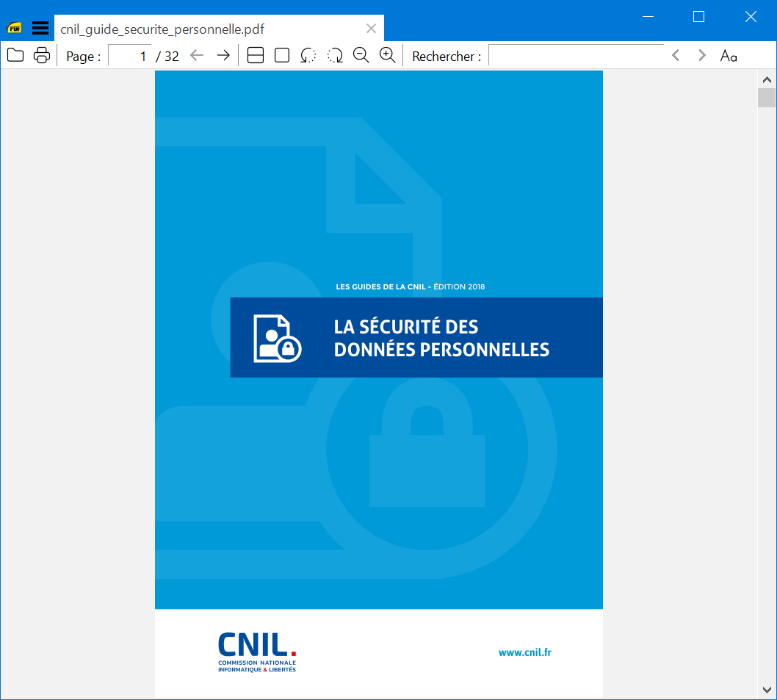
Task: Go to next page arrow
Action: [223, 56]
